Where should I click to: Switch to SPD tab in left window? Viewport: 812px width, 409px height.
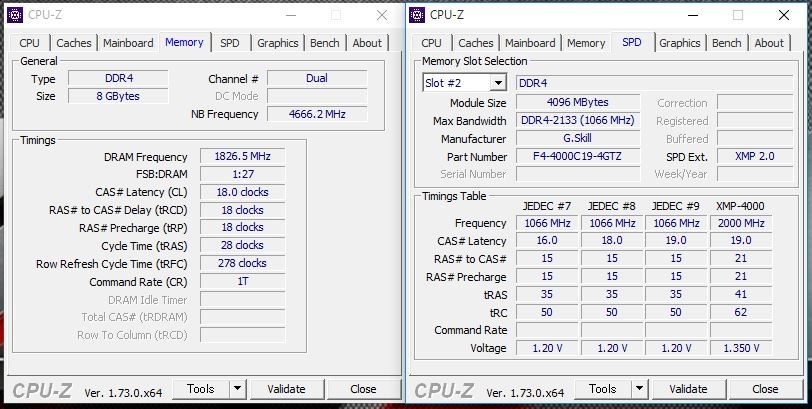[230, 43]
